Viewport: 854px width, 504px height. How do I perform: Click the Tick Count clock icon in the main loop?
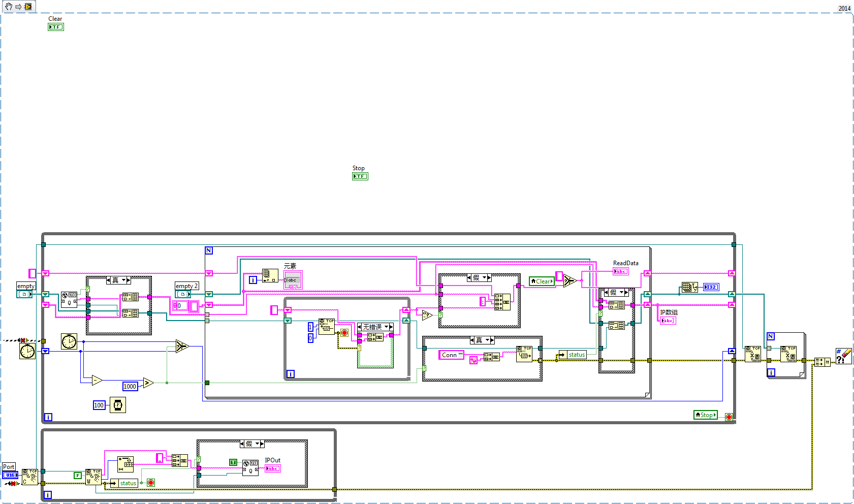[x=69, y=341]
